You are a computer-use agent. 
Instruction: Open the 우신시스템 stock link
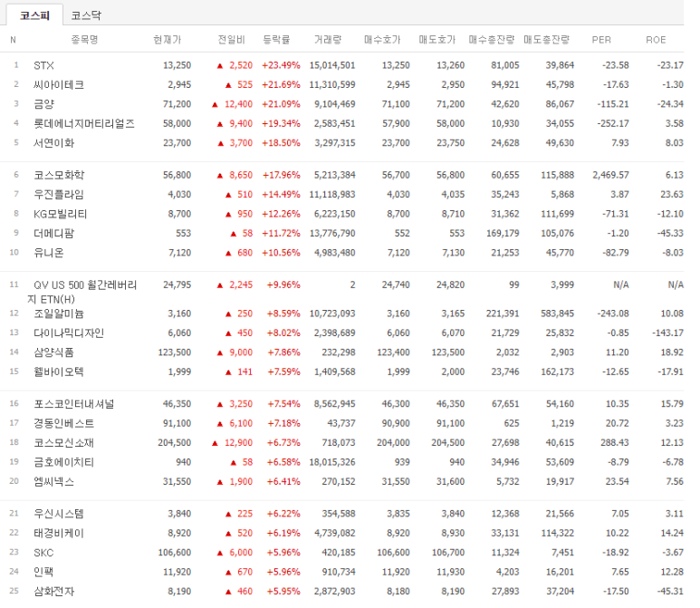click(59, 514)
